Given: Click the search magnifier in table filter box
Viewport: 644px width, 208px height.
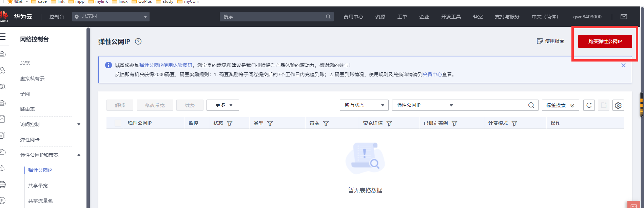Looking at the screenshot, I should tap(531, 105).
